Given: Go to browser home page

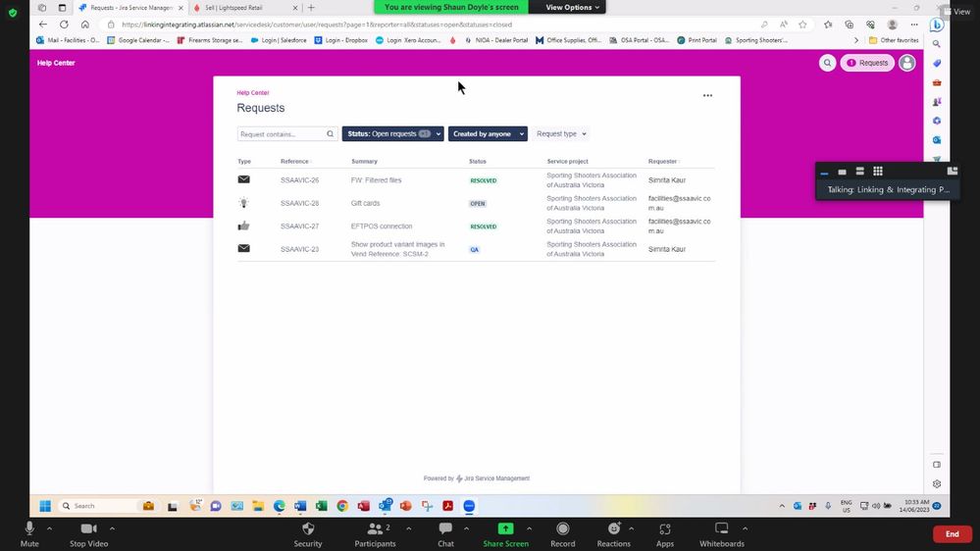Looking at the screenshot, I should tap(85, 25).
